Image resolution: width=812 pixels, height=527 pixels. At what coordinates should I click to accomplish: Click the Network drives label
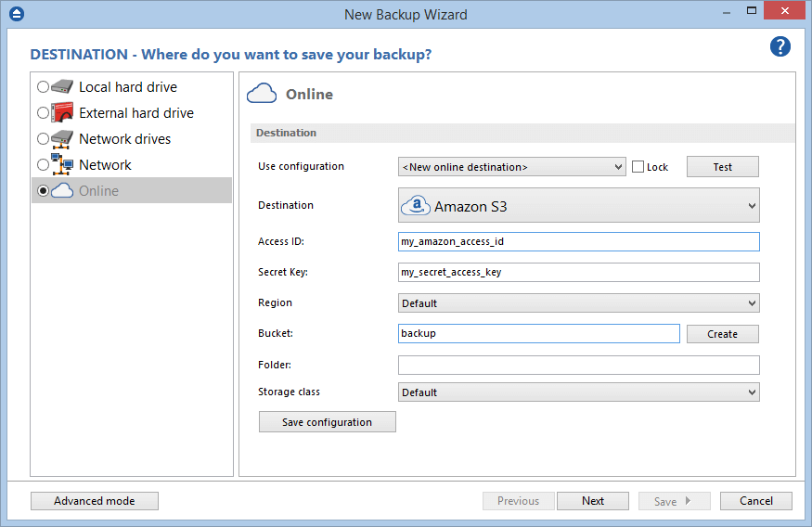[124, 139]
